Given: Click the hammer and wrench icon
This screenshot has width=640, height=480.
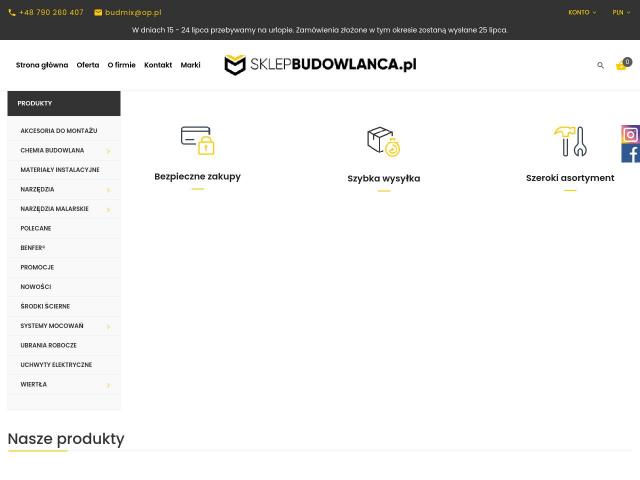Looking at the screenshot, I should click(570, 141).
